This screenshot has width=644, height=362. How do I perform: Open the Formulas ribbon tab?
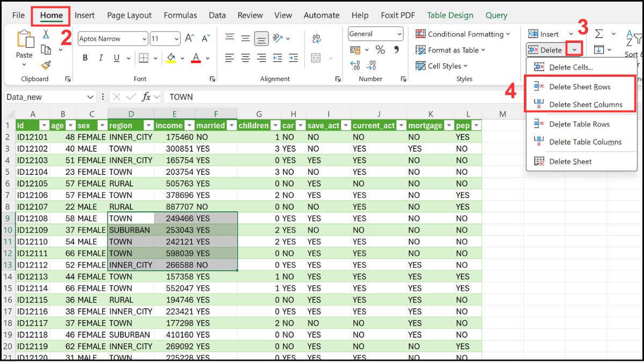pos(180,15)
